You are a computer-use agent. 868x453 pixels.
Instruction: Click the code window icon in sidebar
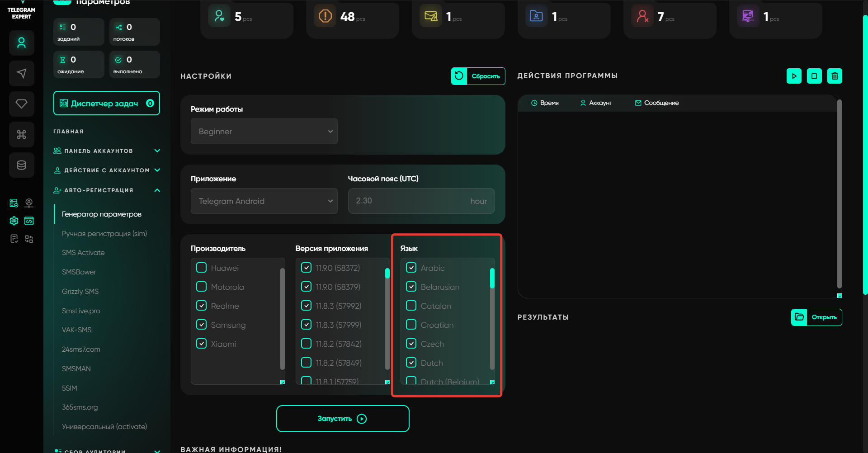(29, 221)
